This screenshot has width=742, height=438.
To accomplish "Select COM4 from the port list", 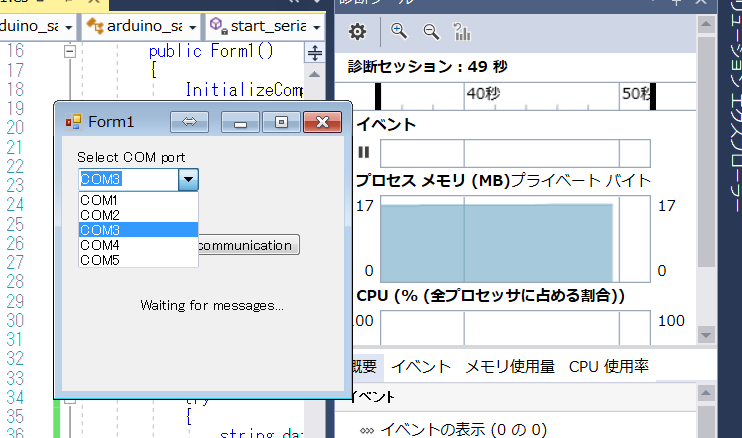I will point(138,245).
